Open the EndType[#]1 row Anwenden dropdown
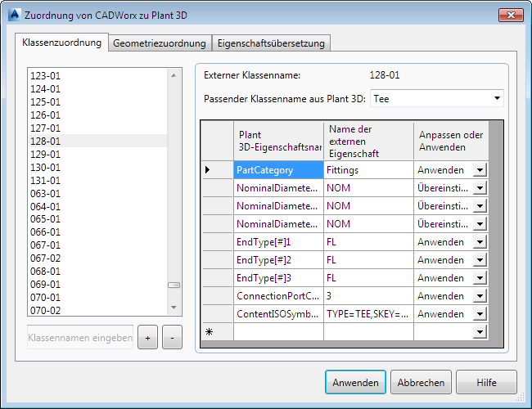Image resolution: width=532 pixels, height=409 pixels. [x=480, y=242]
